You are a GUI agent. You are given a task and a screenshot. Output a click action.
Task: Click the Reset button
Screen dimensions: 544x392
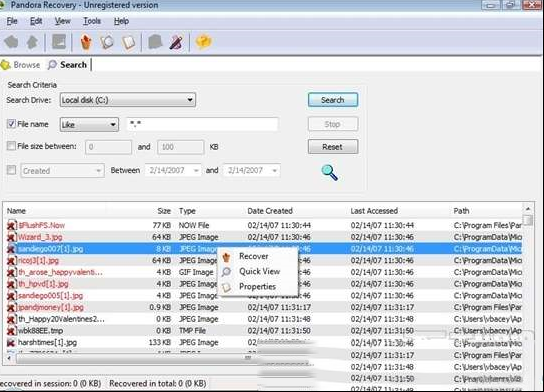[x=333, y=147]
